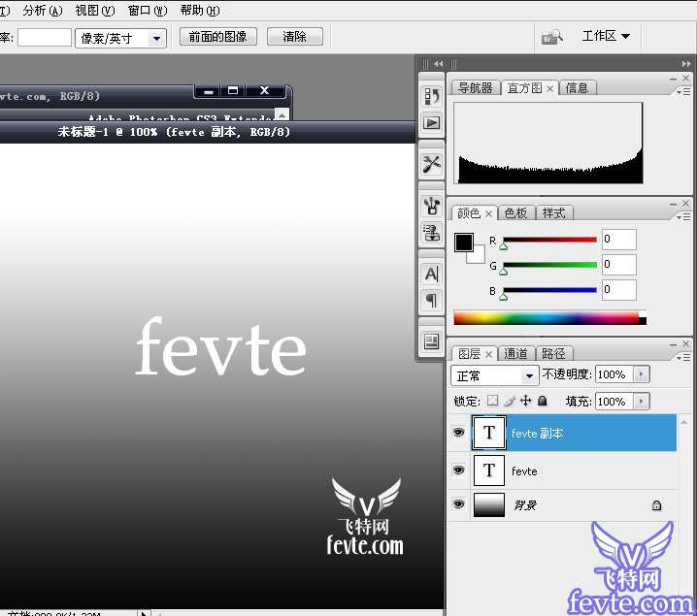This screenshot has height=616, width=697.
Task: Open the Paragraph panel icon
Action: (x=431, y=301)
